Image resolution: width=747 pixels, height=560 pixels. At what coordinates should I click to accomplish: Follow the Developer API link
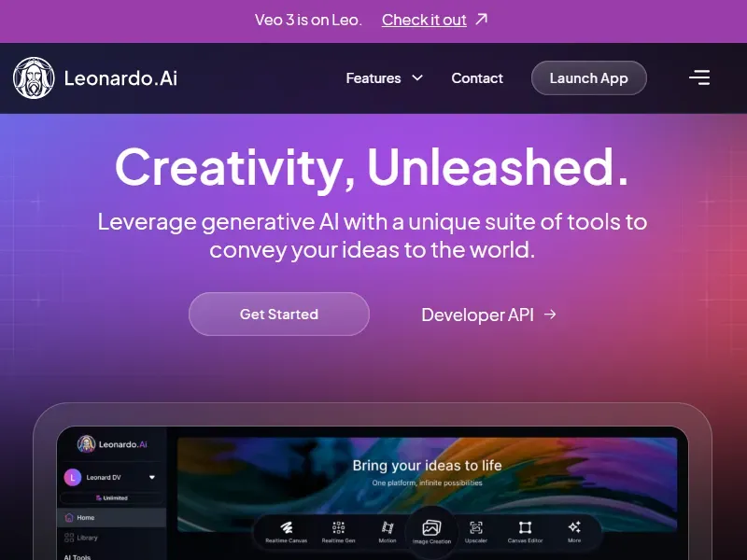(x=488, y=315)
